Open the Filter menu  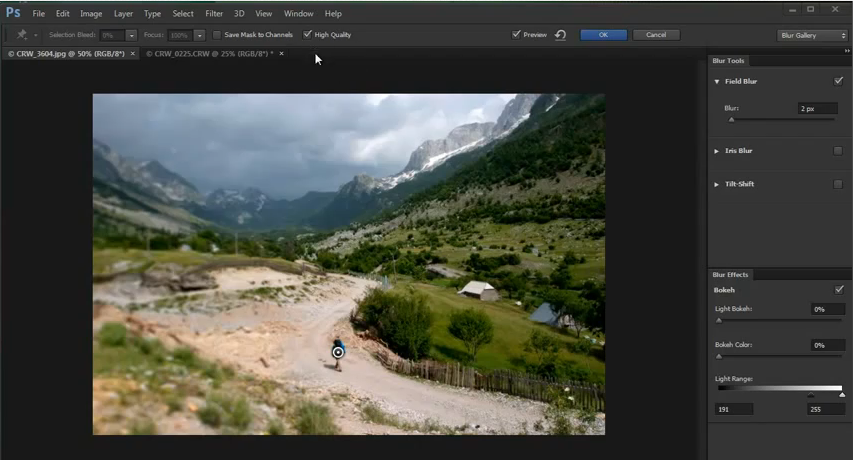tap(214, 14)
